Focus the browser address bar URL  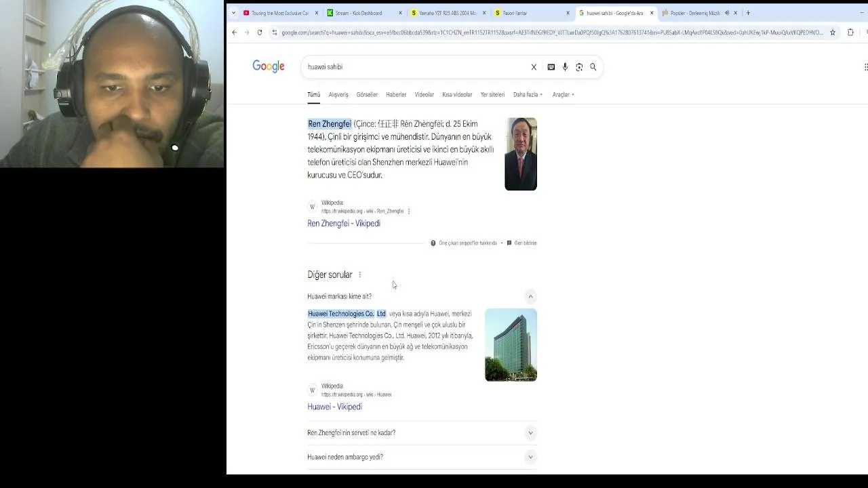tap(551, 33)
